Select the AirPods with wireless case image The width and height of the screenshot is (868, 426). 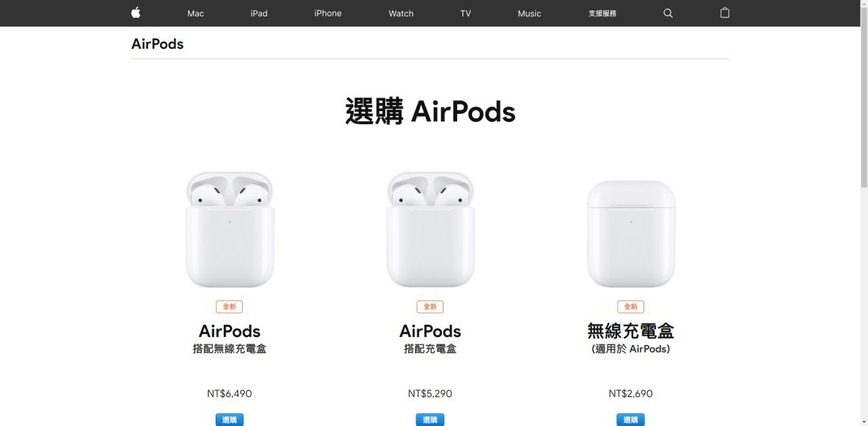[230, 229]
